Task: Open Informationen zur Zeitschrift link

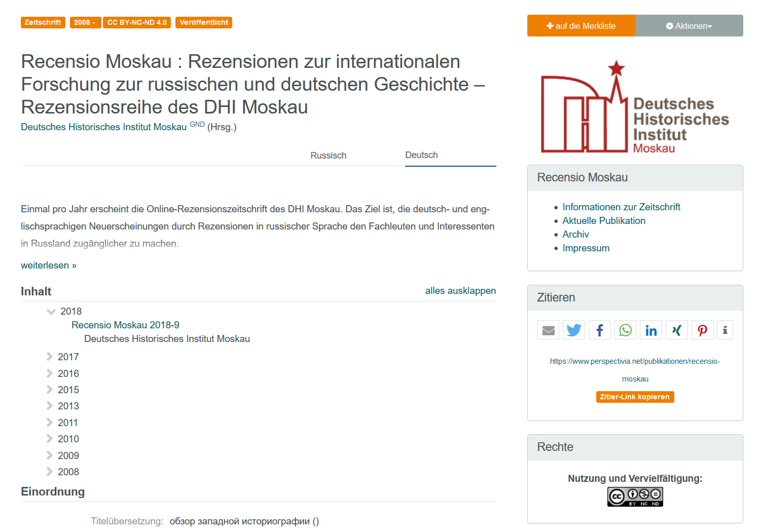Action: tap(621, 207)
